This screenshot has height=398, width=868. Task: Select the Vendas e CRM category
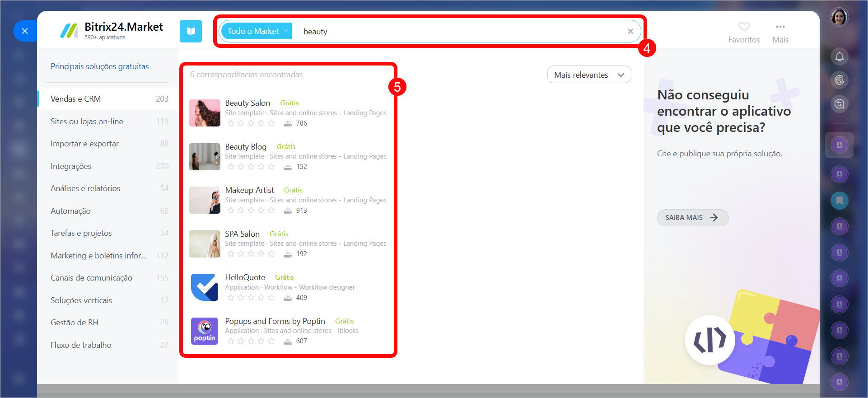107,99
